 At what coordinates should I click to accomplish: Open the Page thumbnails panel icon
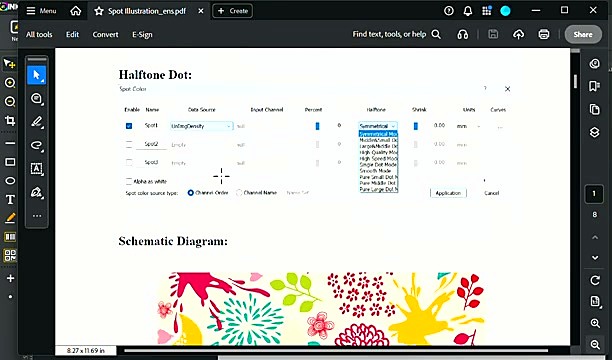[x=594, y=109]
